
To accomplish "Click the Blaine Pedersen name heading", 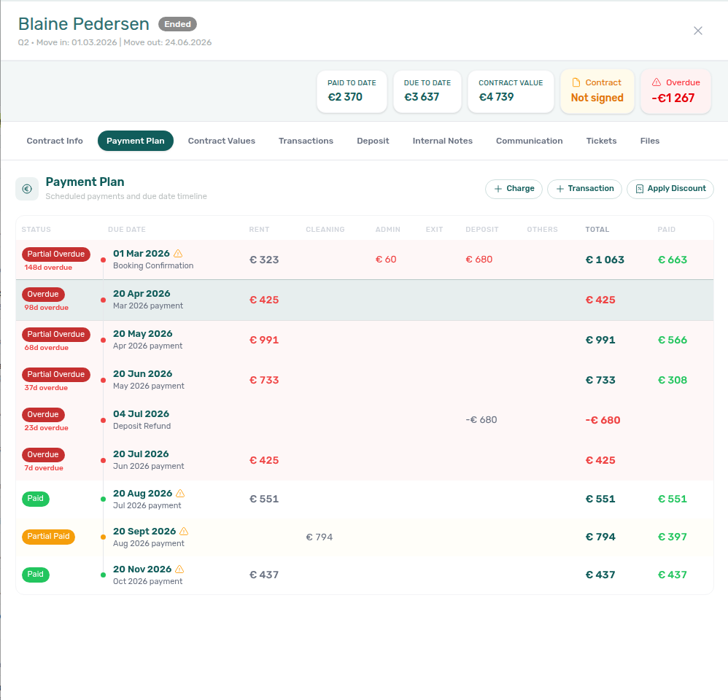I will pyautogui.click(x=84, y=24).
